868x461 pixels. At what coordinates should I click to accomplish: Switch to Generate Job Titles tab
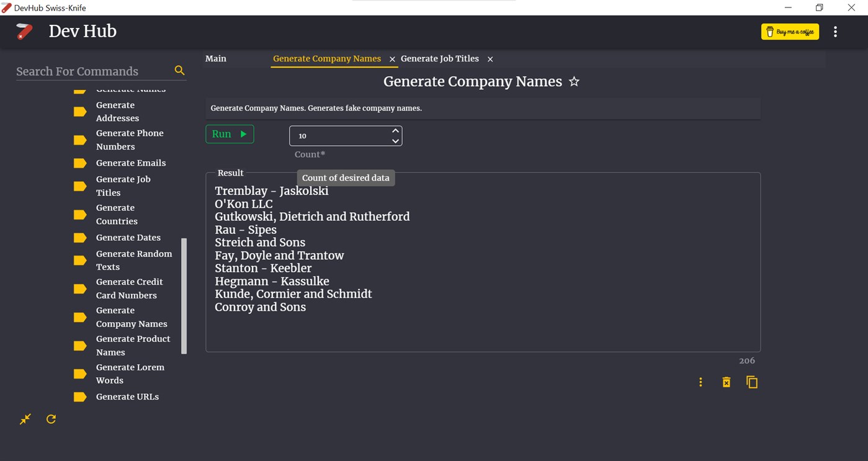[439, 59]
